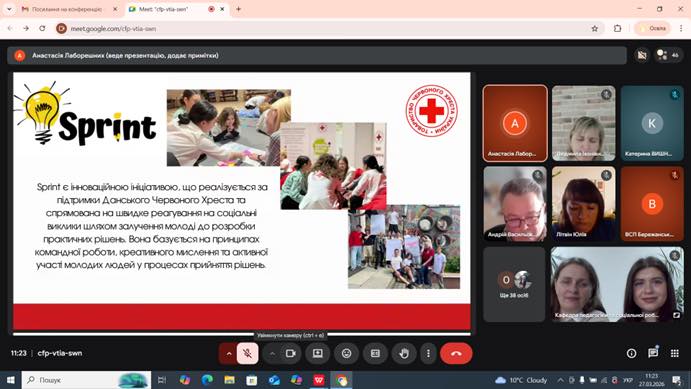691x389 pixels.
Task: Open the activities grid icon
Action: 675,353
